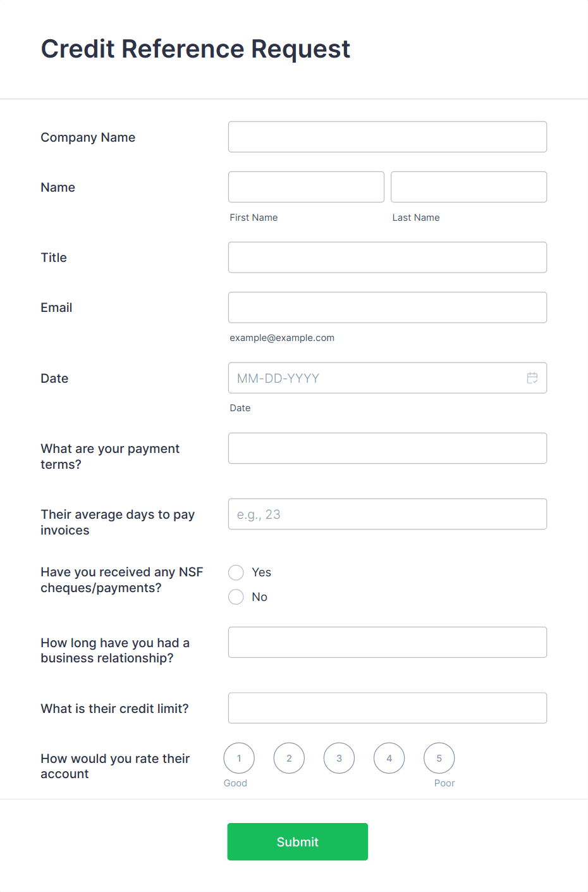Click the Credit Reference Request heading
Screen dimensions: 588x892
tap(195, 49)
